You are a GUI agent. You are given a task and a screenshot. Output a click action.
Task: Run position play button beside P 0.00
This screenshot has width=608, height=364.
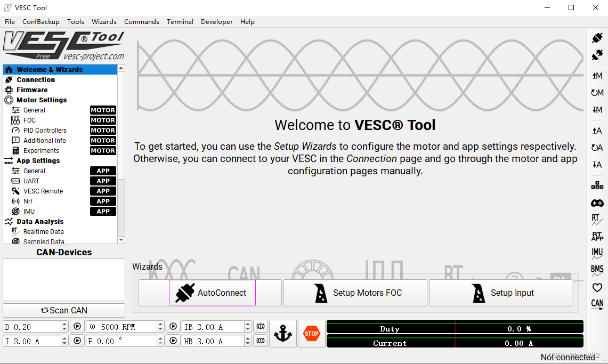[173, 341]
